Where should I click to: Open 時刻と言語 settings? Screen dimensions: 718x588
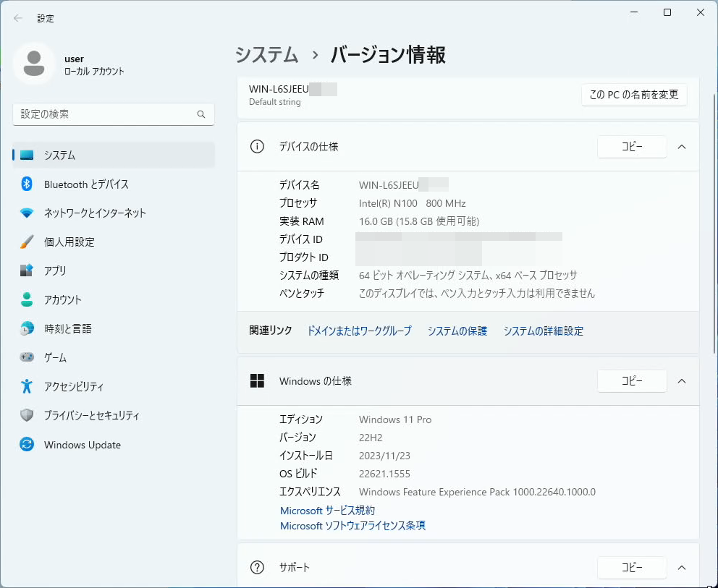114,328
